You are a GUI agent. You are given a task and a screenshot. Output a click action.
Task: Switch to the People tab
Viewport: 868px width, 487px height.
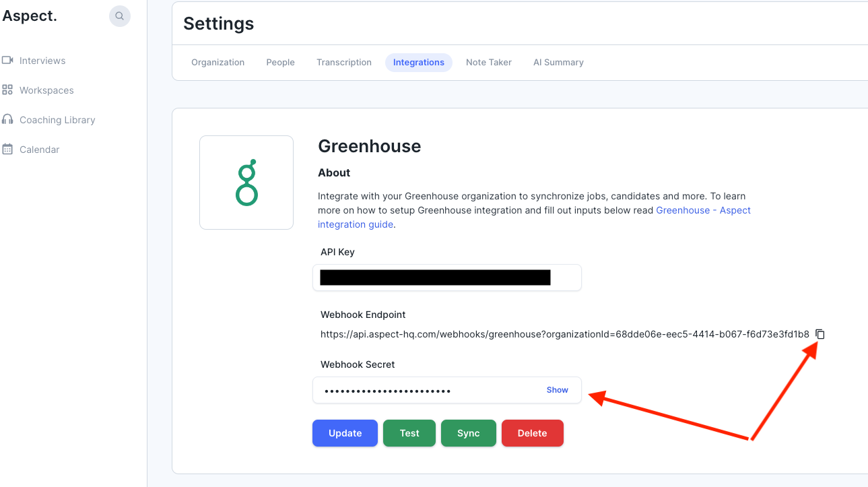click(x=280, y=63)
